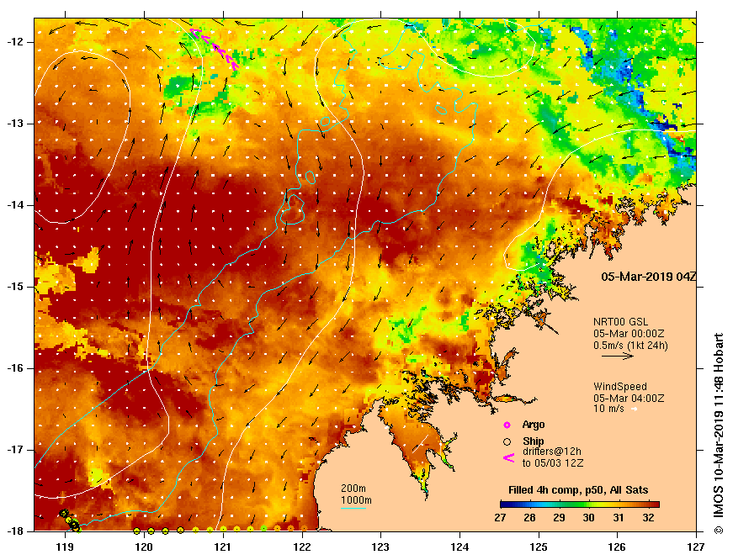Click the 05-Mar 04:00Z timestamp
Image resolution: width=733 pixels, height=560 pixels.
(629, 399)
